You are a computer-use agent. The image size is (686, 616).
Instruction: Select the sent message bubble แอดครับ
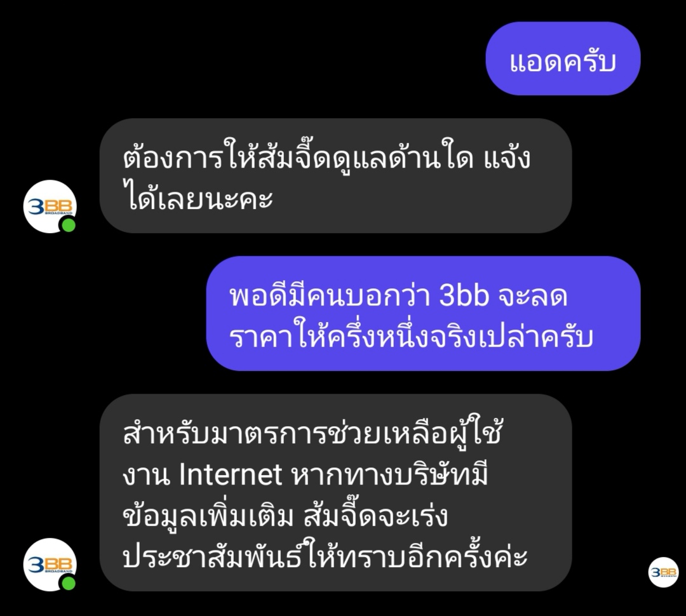pyautogui.click(x=563, y=58)
